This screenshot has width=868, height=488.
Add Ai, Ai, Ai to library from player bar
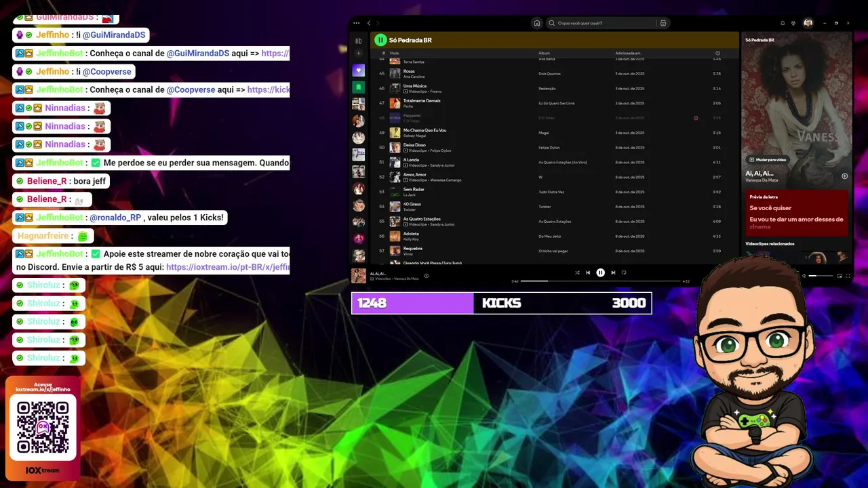pos(427,276)
